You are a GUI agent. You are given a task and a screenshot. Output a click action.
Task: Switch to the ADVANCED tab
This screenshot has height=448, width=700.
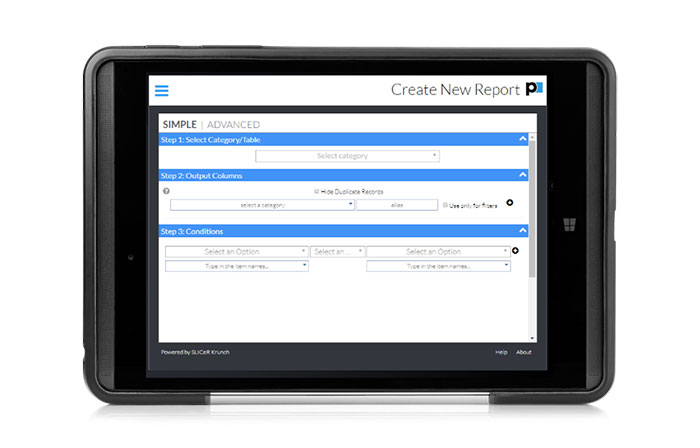(x=233, y=124)
